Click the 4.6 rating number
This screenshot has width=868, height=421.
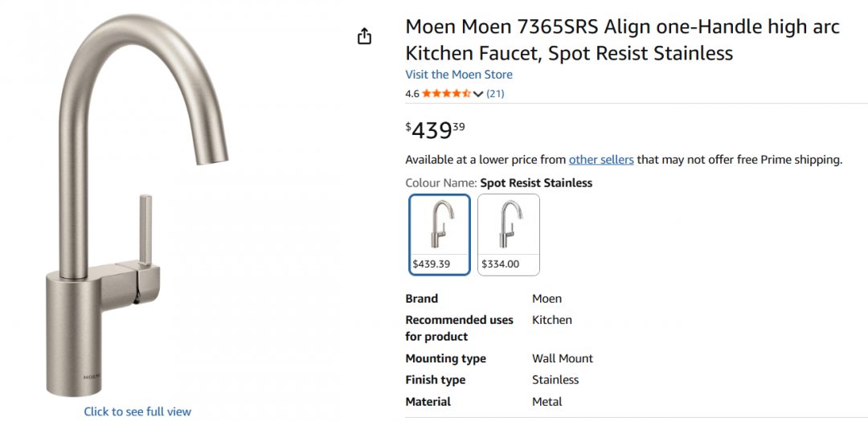(412, 93)
